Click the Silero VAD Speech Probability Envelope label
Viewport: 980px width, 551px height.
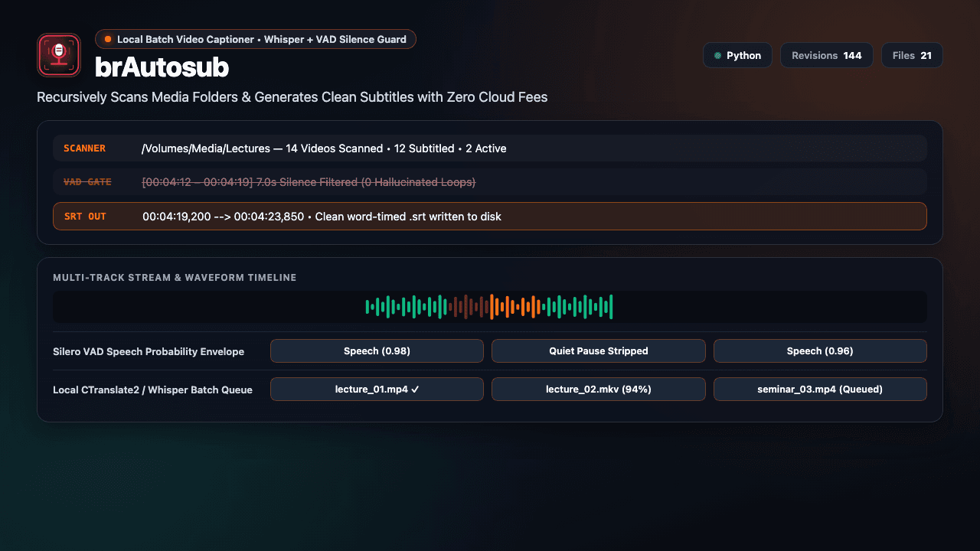click(149, 352)
